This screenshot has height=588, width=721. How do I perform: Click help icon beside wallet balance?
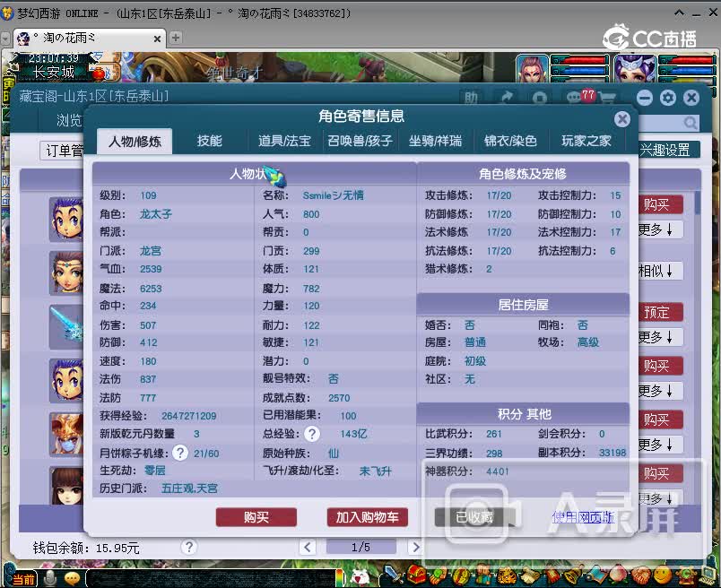tap(188, 547)
